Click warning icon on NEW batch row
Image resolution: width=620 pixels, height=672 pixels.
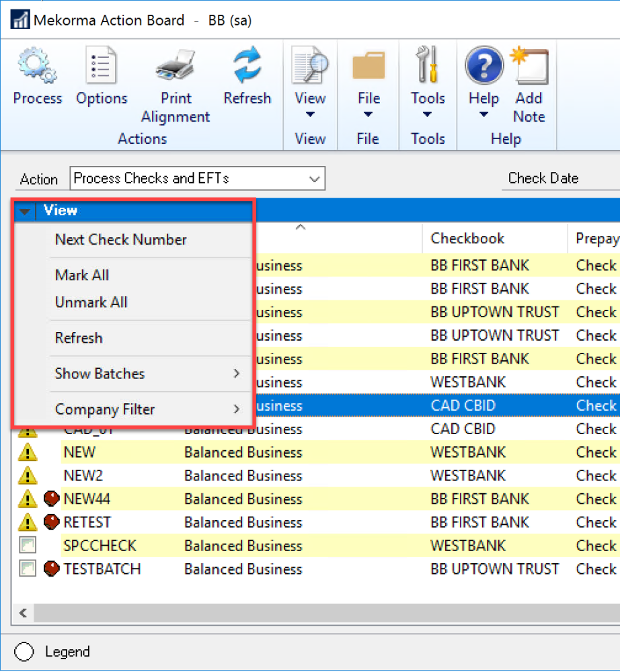click(28, 452)
